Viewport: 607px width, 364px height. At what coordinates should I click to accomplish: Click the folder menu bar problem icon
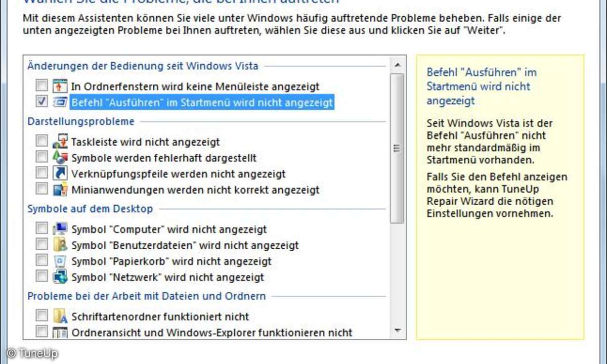point(60,85)
